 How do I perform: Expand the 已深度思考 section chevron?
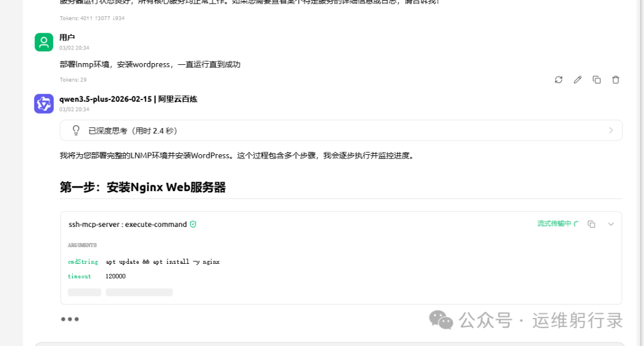611,130
